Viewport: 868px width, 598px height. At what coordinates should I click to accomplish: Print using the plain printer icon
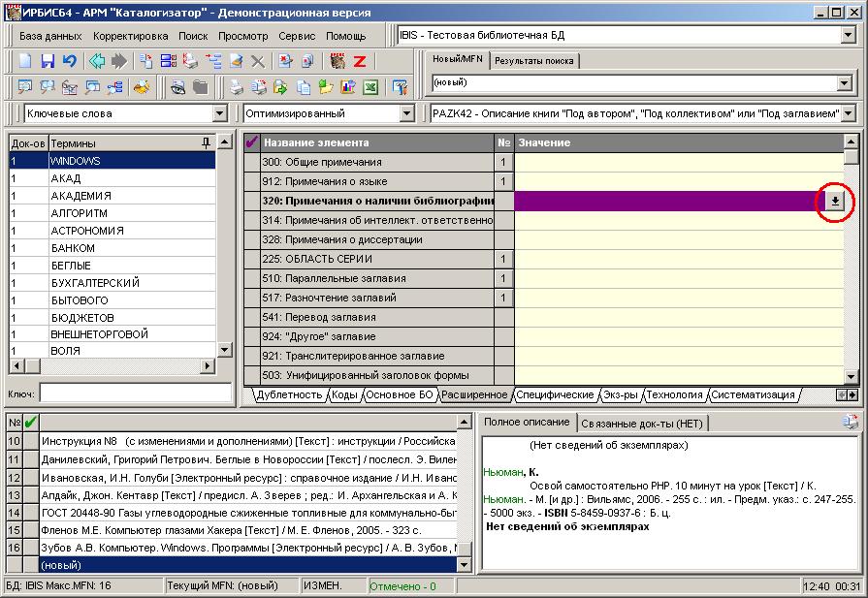237,87
